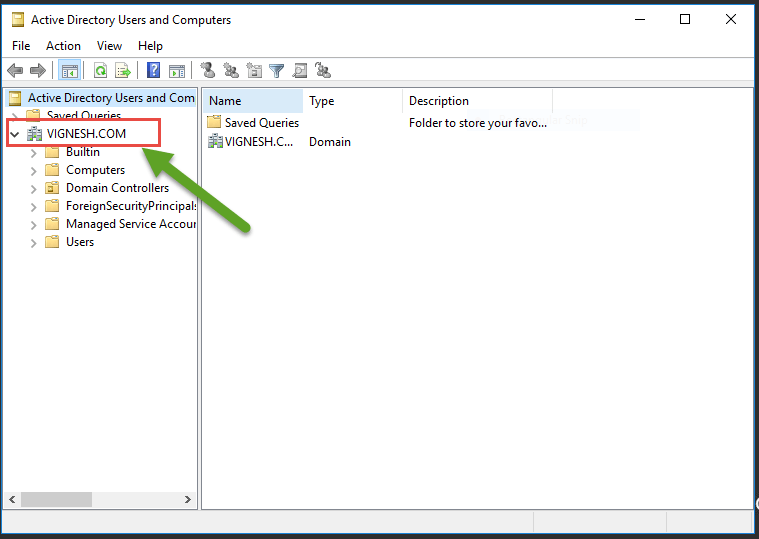
Task: Toggle the Show/Hide Console Tree button
Action: coord(69,70)
